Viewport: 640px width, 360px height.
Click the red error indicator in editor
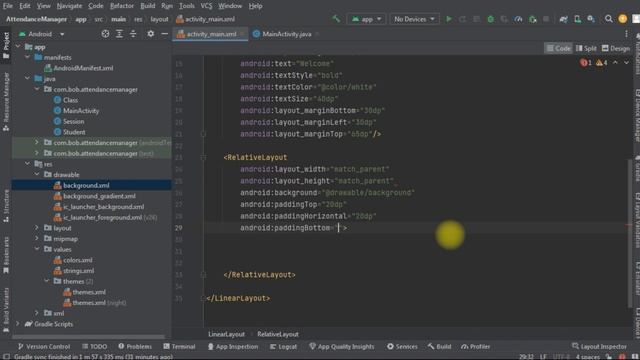(586, 62)
